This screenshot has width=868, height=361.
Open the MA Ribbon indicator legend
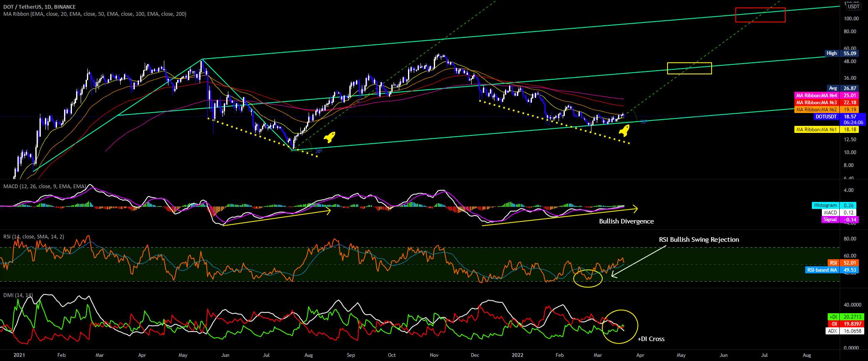95,14
